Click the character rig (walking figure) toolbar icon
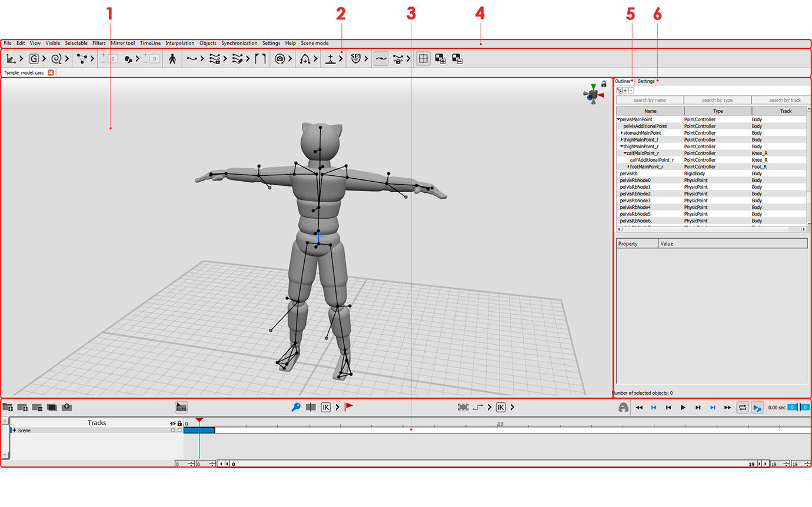812x507 pixels. coord(172,59)
